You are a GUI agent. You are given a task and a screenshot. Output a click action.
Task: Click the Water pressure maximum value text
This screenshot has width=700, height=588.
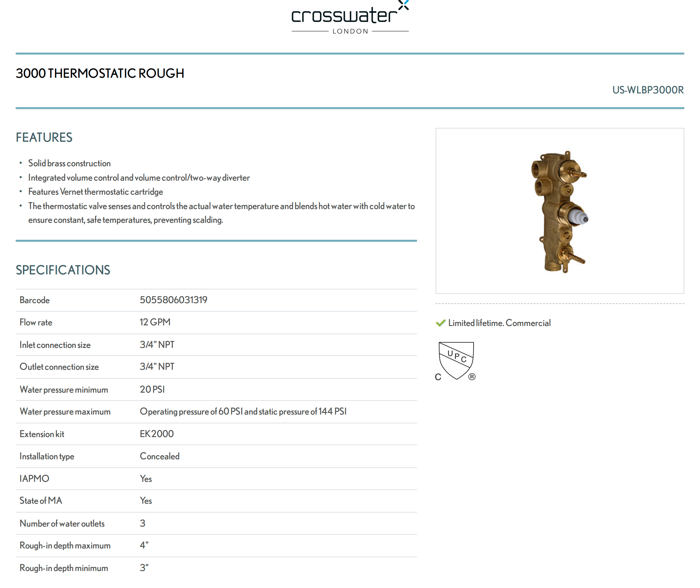pyautogui.click(x=243, y=412)
